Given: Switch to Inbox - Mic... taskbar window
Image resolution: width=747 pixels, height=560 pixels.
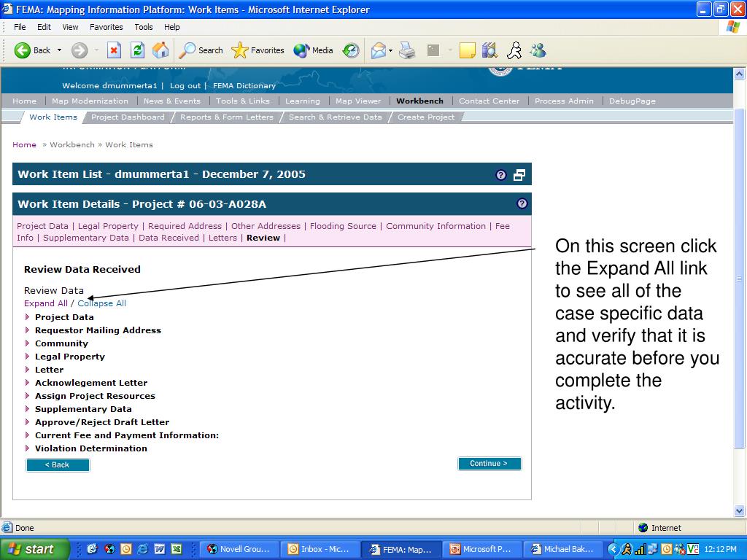Looking at the screenshot, I should click(319, 549).
